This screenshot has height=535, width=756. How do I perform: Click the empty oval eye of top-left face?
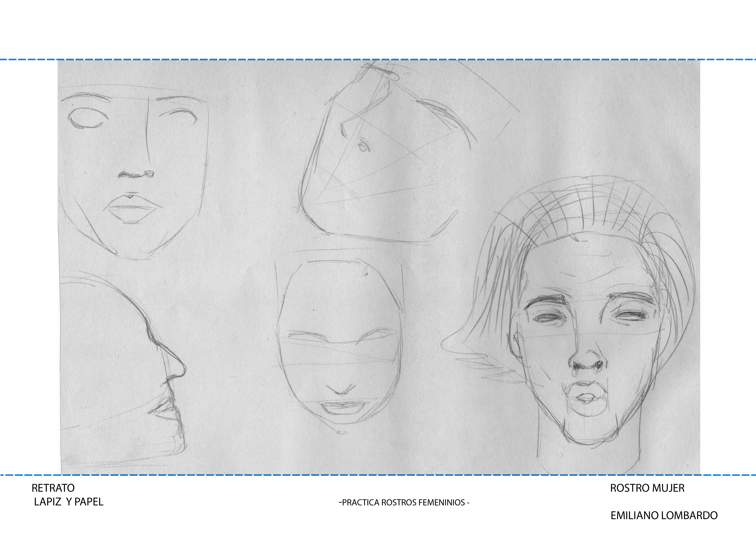(x=88, y=118)
